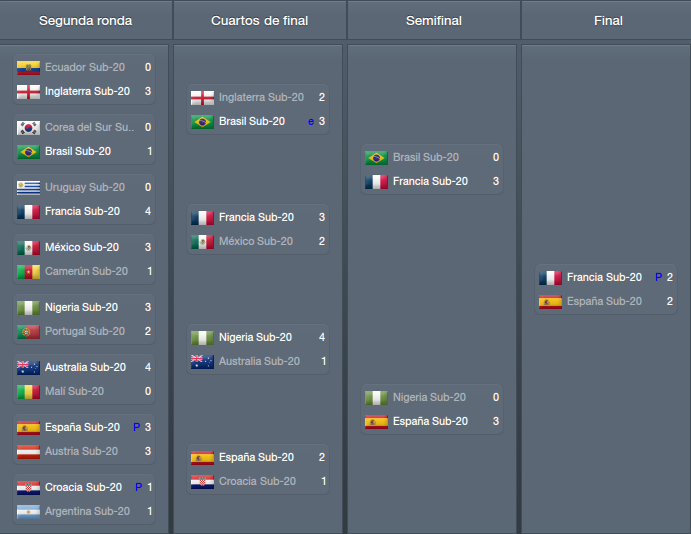691x534 pixels.
Task: Click the blue P penalty marker beside Croacia
Action: pyautogui.click(x=138, y=487)
